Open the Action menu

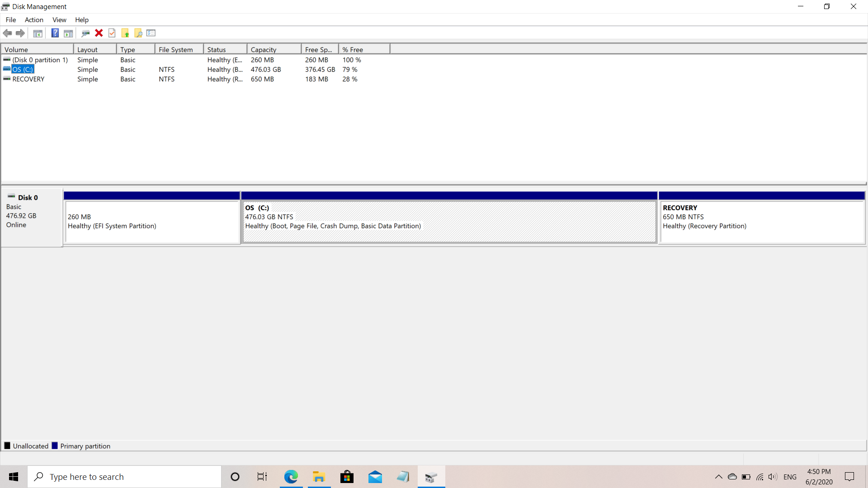coord(34,19)
